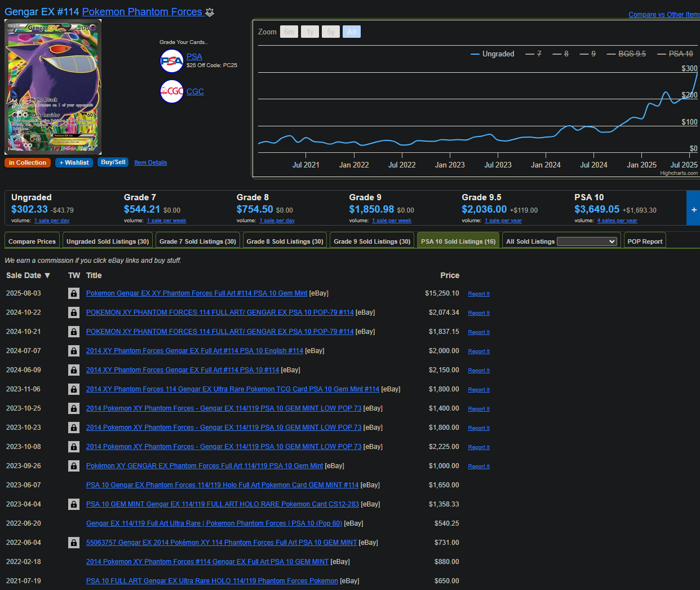Click the PSA grading logo icon
The width and height of the screenshot is (700, 590).
point(171,61)
